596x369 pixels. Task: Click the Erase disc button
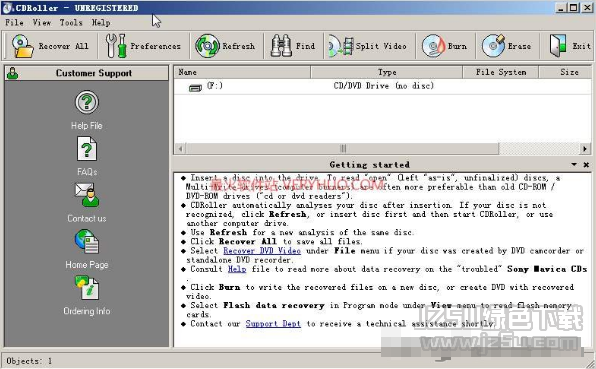pos(507,46)
